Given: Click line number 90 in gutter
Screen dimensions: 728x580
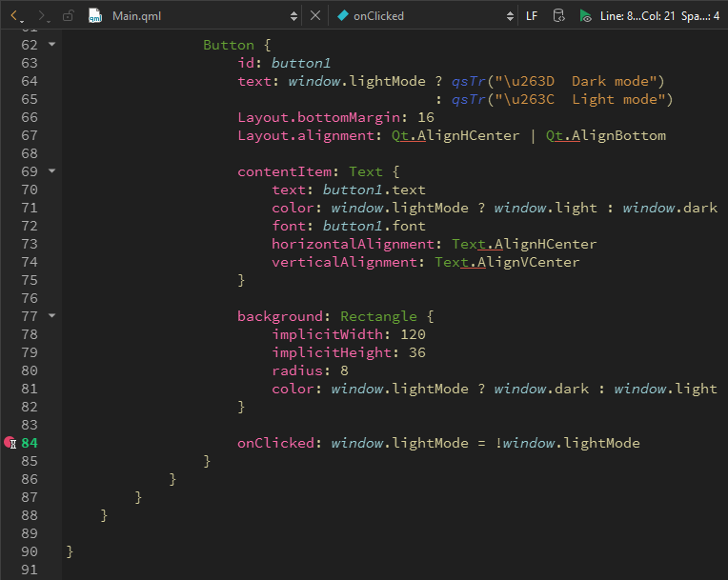Looking at the screenshot, I should [x=30, y=551].
